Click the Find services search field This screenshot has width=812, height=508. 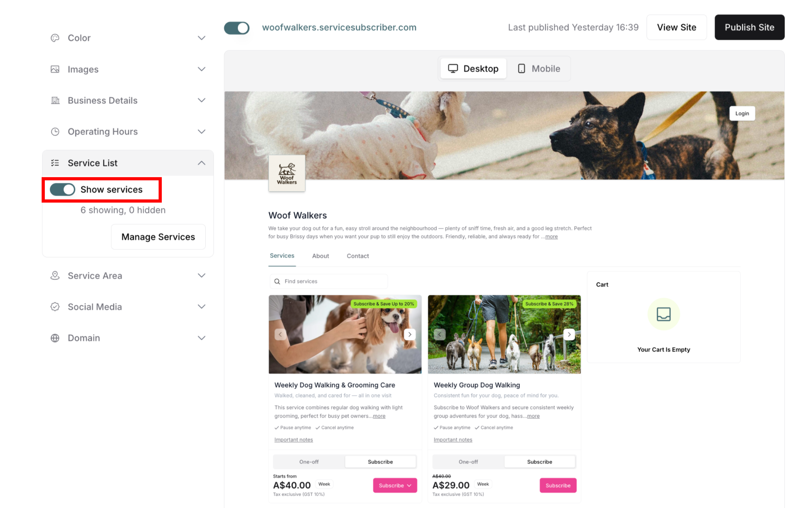tap(329, 281)
